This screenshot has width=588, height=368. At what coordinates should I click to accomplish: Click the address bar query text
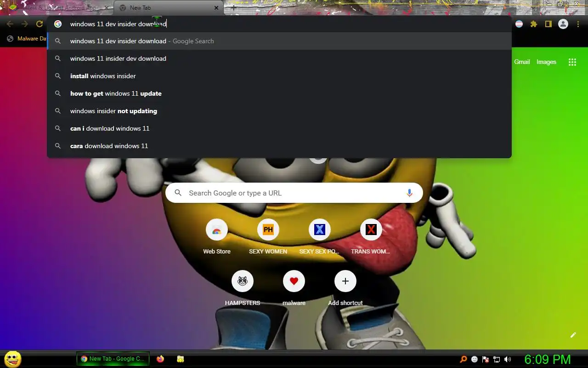(118, 24)
